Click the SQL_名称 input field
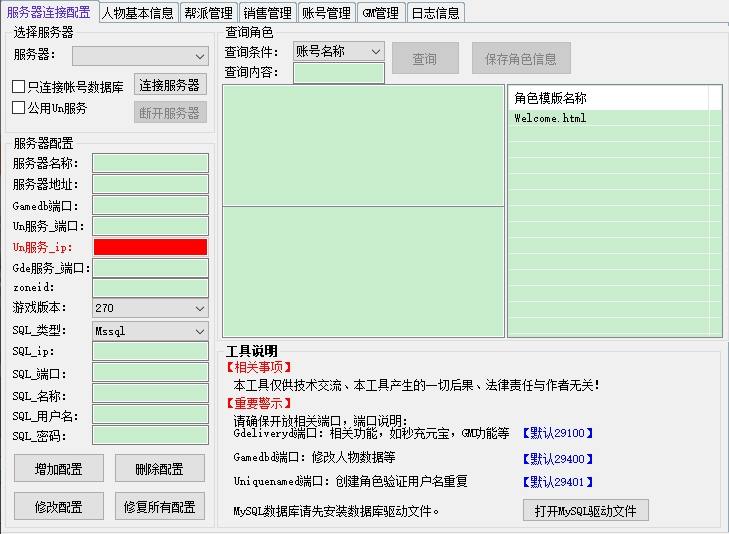This screenshot has height=534, width=729. point(150,394)
